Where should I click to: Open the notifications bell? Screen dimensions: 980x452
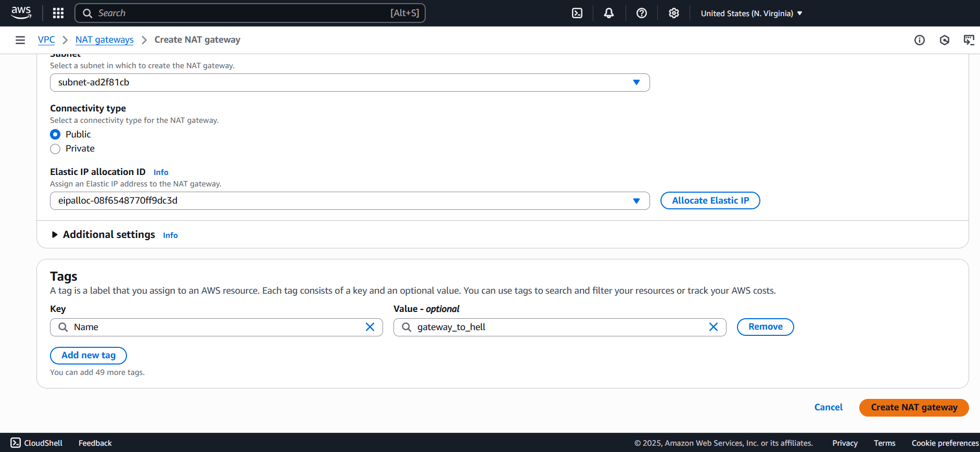[608, 13]
